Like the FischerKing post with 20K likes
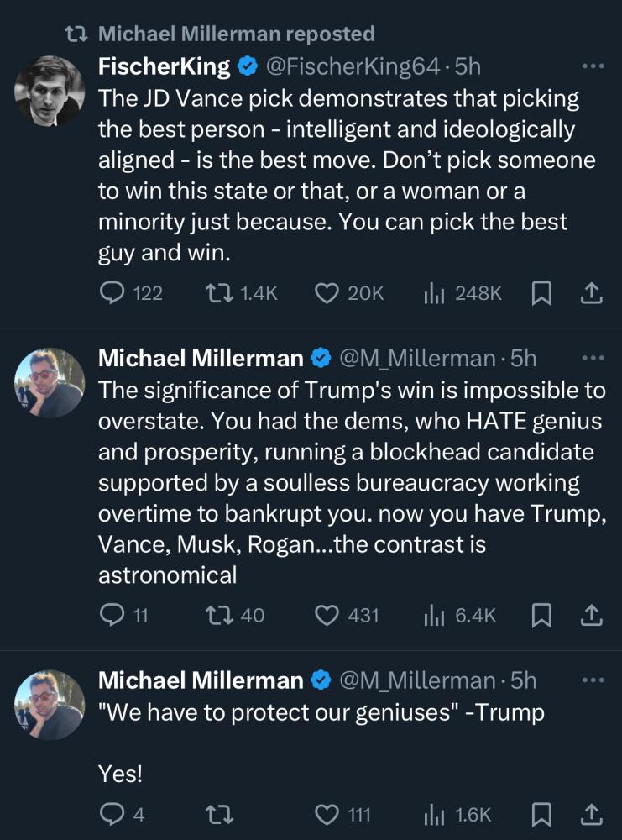The height and width of the screenshot is (840, 622). (x=326, y=292)
